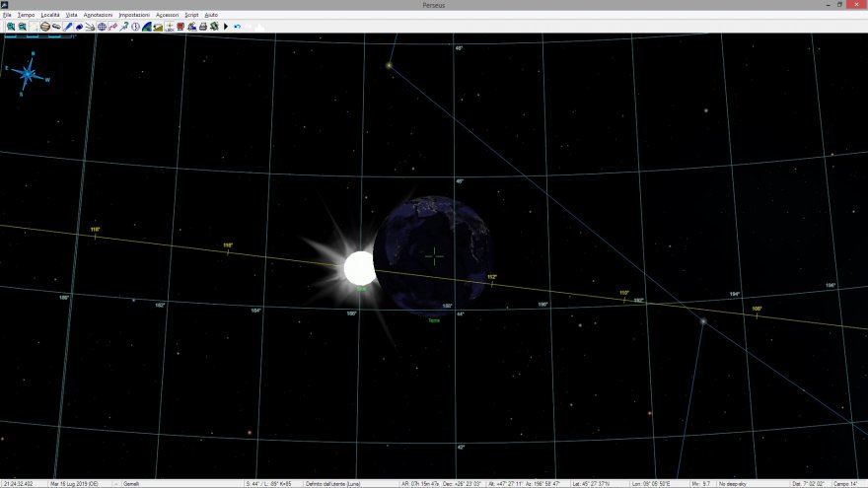Expand the Impostazioni menu

(x=134, y=16)
